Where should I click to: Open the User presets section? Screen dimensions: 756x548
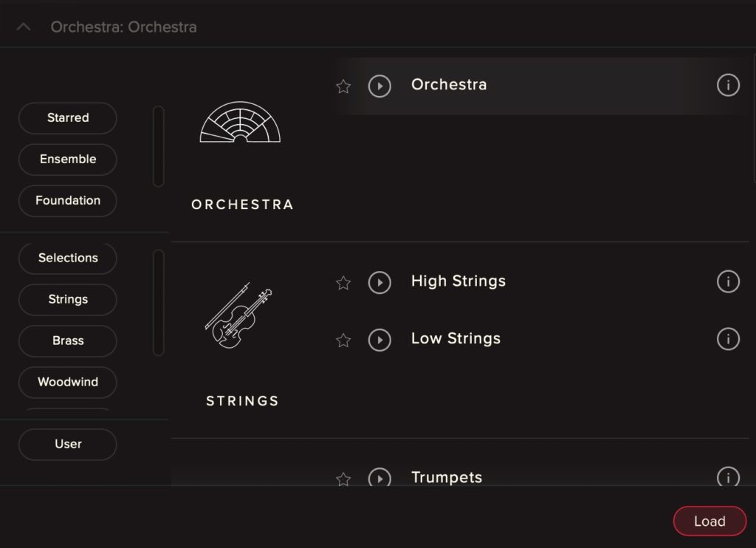click(67, 444)
